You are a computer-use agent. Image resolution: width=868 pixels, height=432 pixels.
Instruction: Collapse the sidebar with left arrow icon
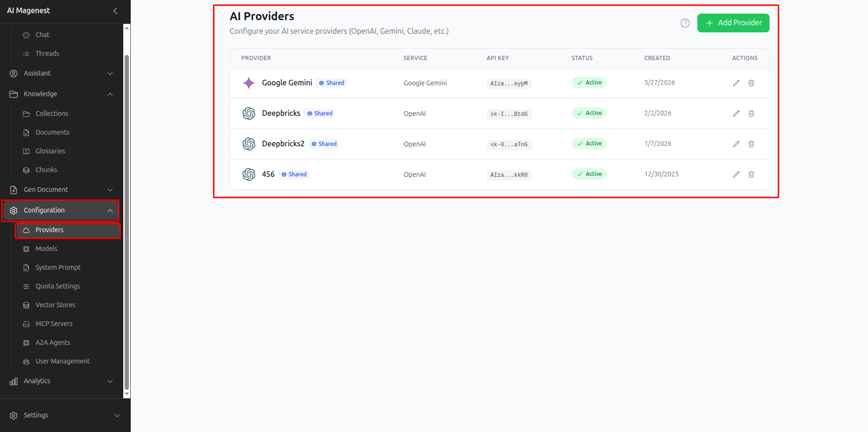[x=115, y=10]
